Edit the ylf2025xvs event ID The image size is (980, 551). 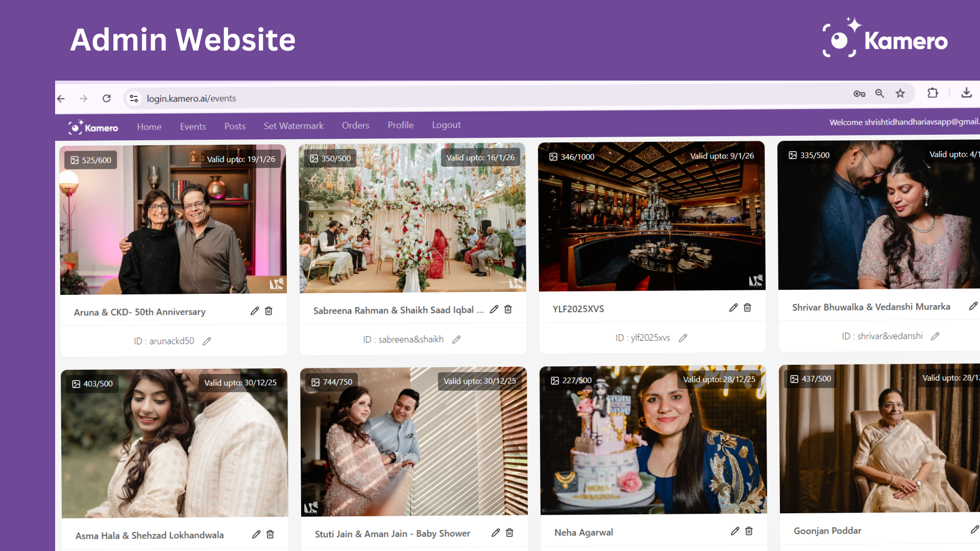click(x=683, y=338)
